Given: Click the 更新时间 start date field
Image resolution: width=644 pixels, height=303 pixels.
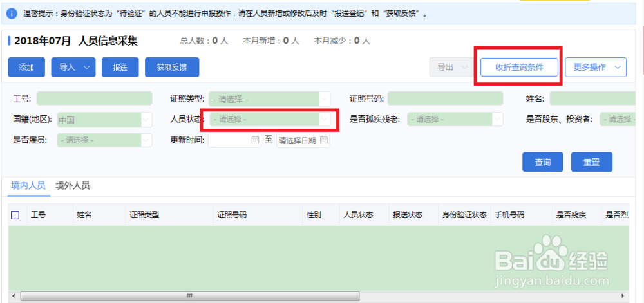Looking at the screenshot, I should click(234, 140).
